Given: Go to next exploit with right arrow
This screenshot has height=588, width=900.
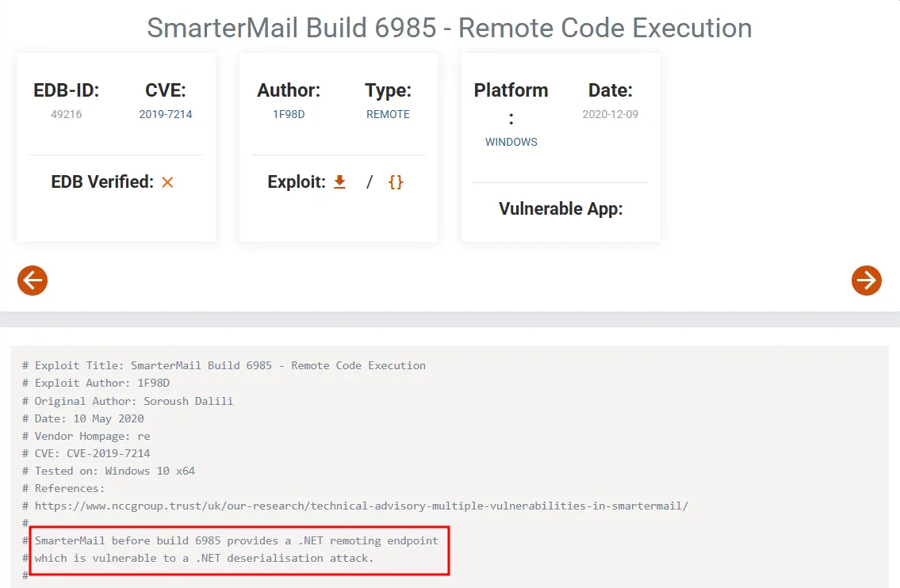Looking at the screenshot, I should (x=866, y=280).
